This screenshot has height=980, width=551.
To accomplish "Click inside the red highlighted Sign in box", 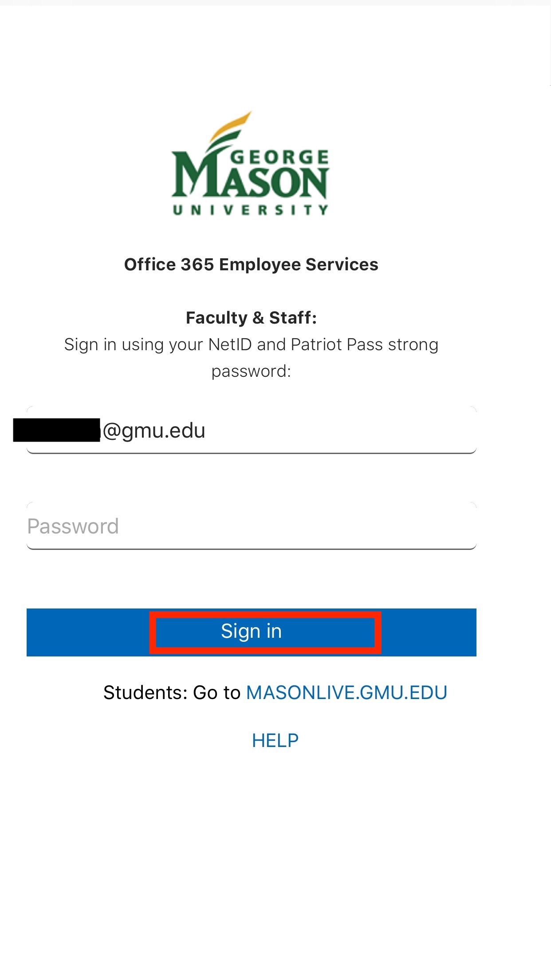I will pyautogui.click(x=265, y=632).
